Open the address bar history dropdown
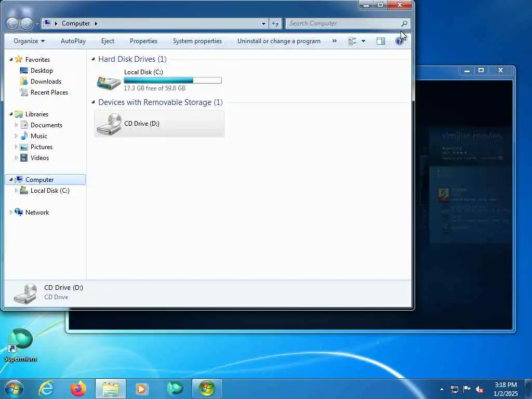Screen dimensions: 532x399 tap(263, 23)
